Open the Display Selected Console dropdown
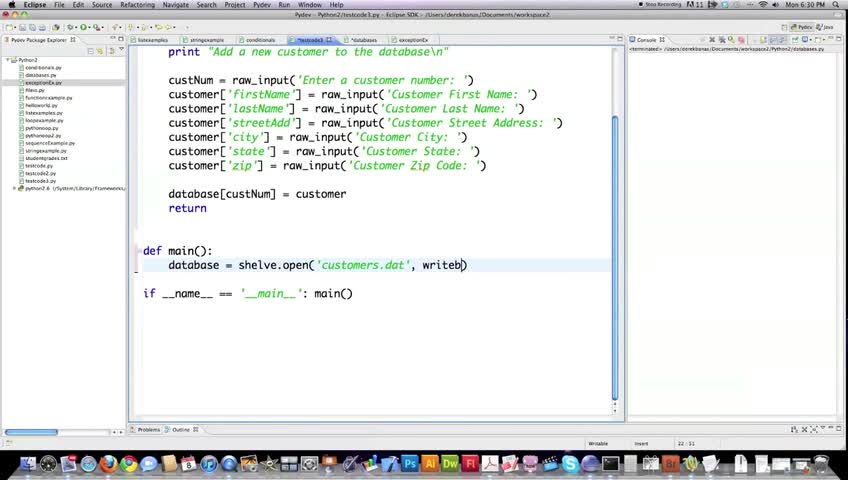The height and width of the screenshot is (480, 848). (x=810, y=39)
